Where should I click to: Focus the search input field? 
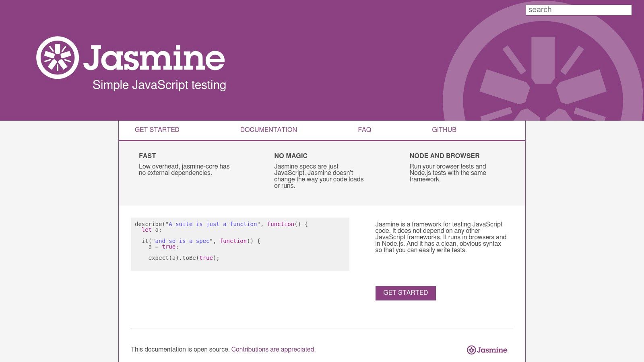pyautogui.click(x=578, y=10)
